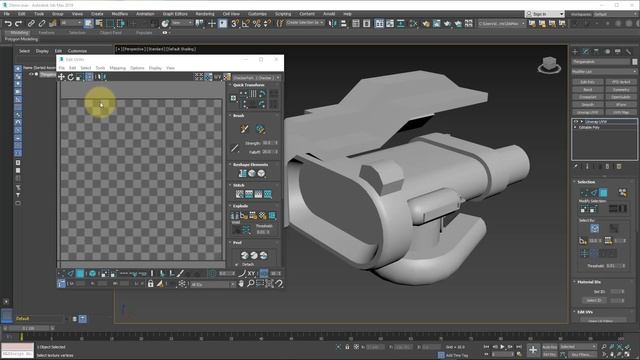Click the Select ID button
Viewport: 640px width, 360px height.
click(594, 300)
